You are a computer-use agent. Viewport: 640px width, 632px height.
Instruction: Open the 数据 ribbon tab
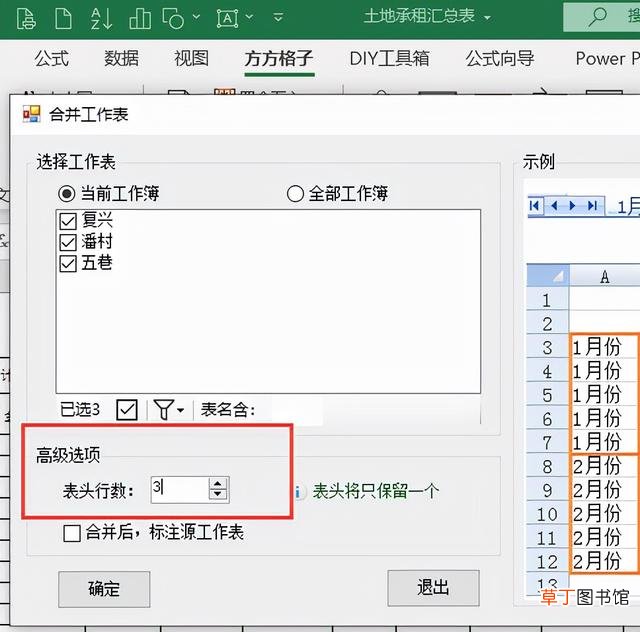tap(121, 59)
